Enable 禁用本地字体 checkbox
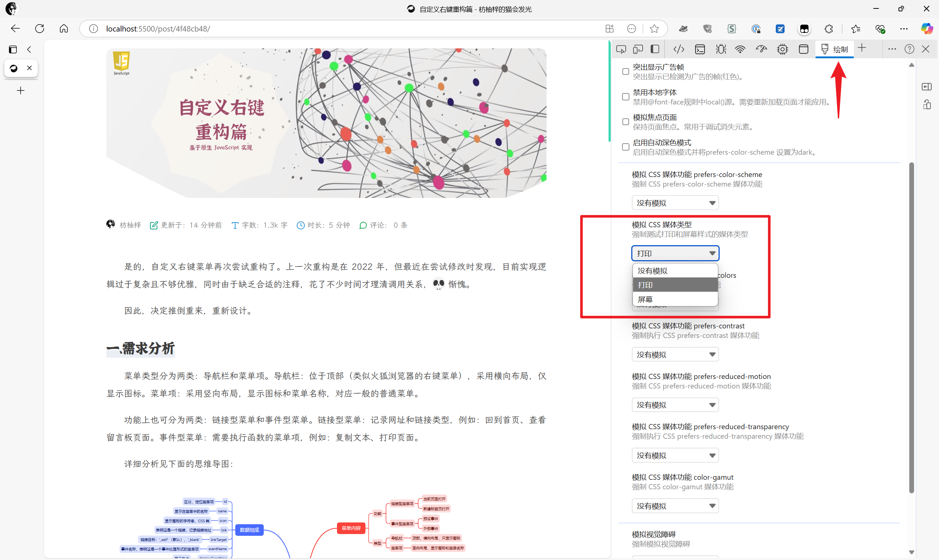Screen dimensions: 939x560 pyautogui.click(x=626, y=97)
